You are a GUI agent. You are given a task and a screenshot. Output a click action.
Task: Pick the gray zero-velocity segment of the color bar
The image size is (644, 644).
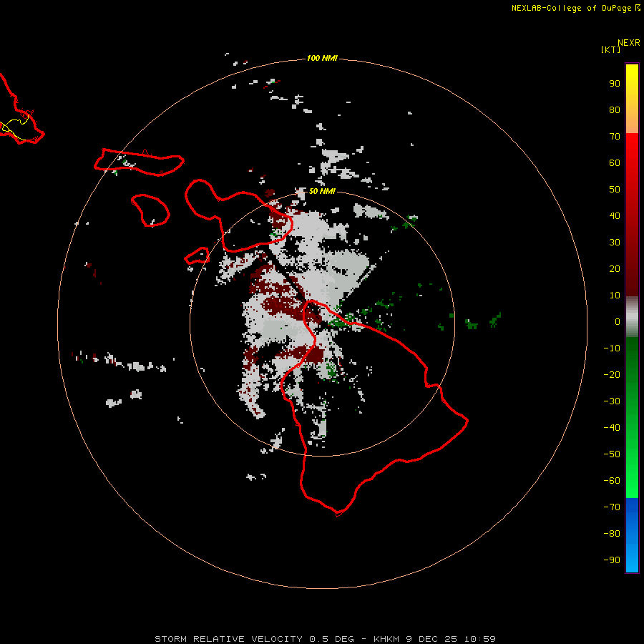(x=632, y=317)
